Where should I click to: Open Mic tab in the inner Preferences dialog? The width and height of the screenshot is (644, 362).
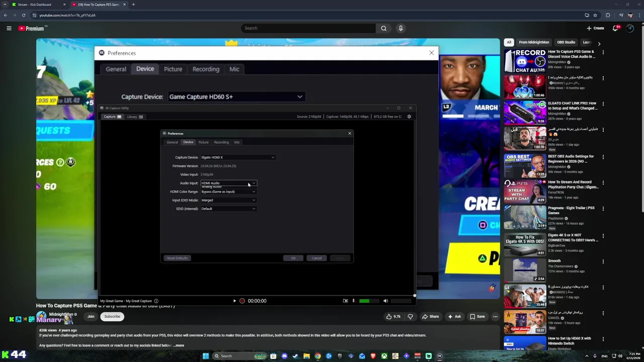[237, 142]
